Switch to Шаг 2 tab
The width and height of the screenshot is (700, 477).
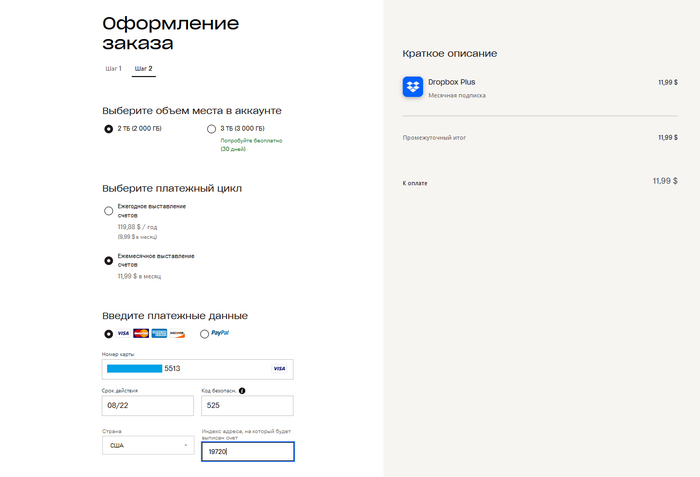tap(143, 69)
